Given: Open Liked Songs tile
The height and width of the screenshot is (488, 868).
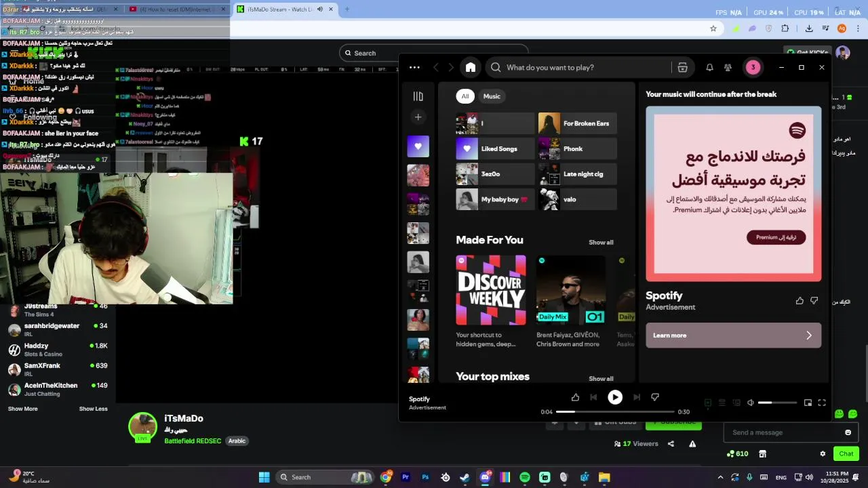Looking at the screenshot, I should [495, 148].
